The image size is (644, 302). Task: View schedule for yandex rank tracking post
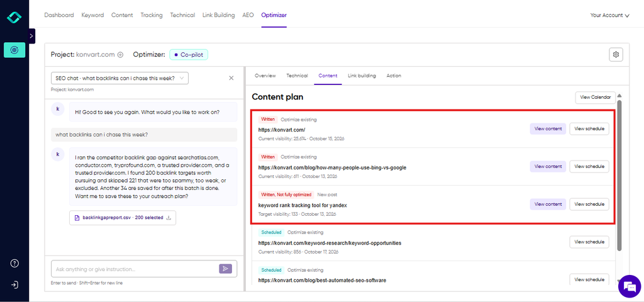(x=589, y=204)
